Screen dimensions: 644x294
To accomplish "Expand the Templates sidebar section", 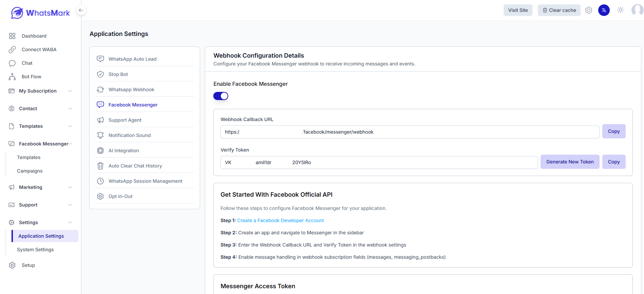I will click(70, 126).
